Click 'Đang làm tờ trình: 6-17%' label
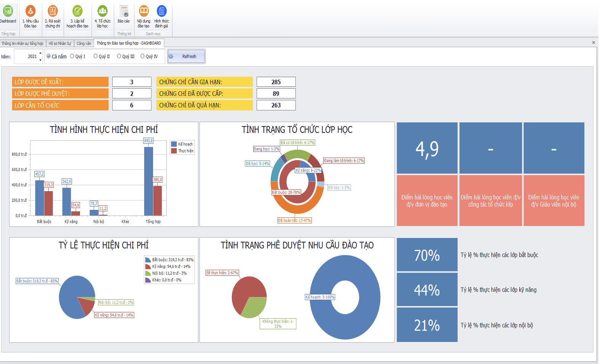 344,161
